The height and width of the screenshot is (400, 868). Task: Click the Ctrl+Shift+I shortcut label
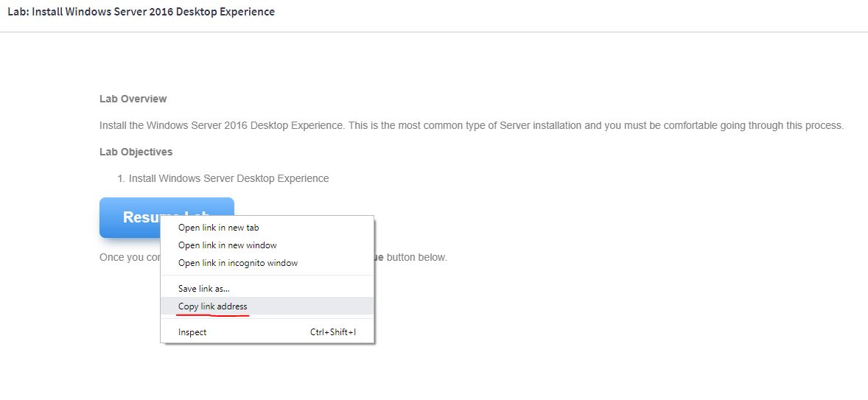[x=332, y=332]
